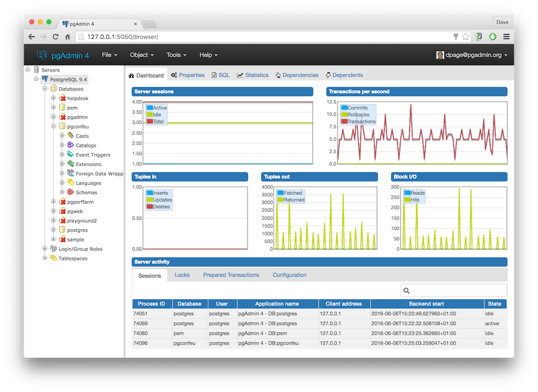Bookmark page with the star icon
538x392 pixels.
pyautogui.click(x=465, y=37)
